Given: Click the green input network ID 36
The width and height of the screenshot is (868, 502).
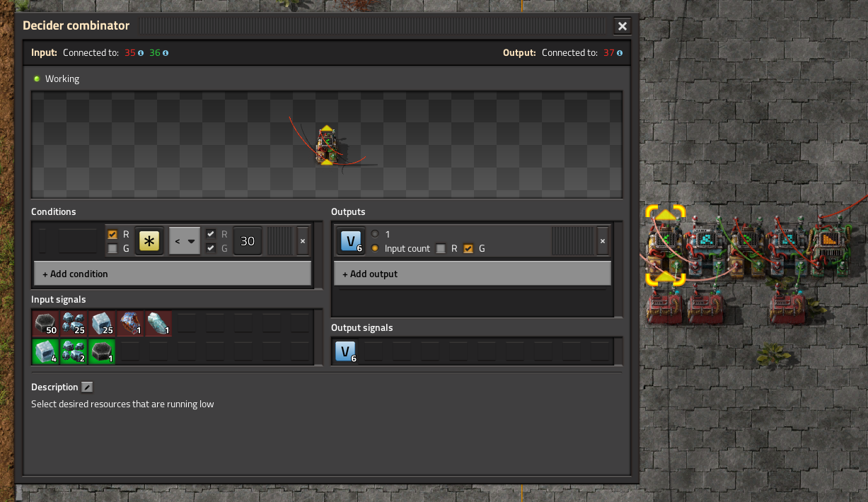Looking at the screenshot, I should [x=155, y=53].
